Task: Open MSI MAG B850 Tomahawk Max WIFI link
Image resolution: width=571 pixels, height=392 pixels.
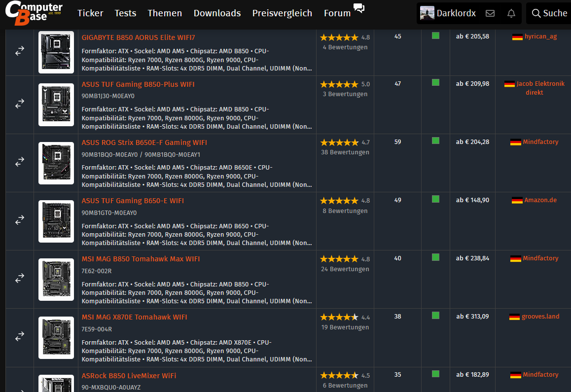Action: tap(141, 259)
